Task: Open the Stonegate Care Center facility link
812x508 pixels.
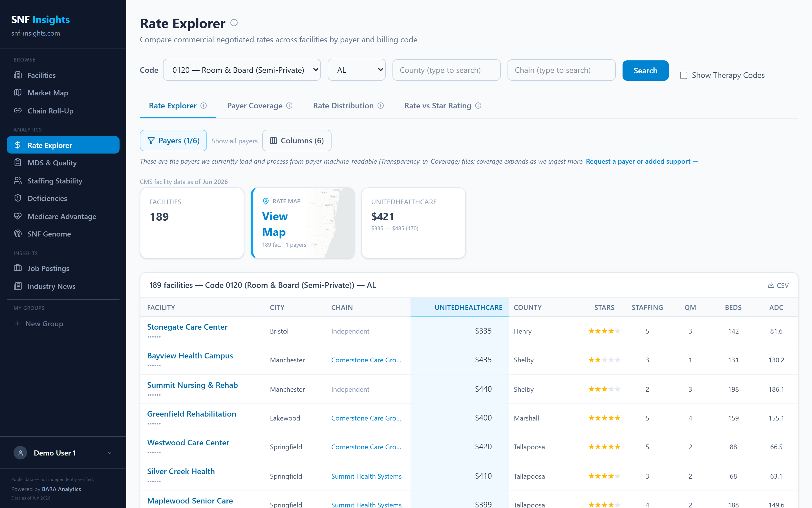Action: coord(187,327)
